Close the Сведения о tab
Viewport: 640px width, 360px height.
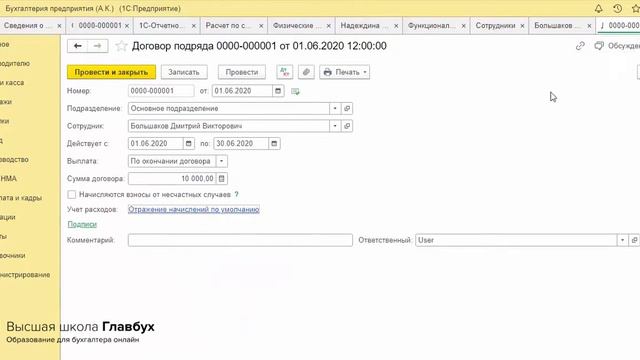[59, 26]
